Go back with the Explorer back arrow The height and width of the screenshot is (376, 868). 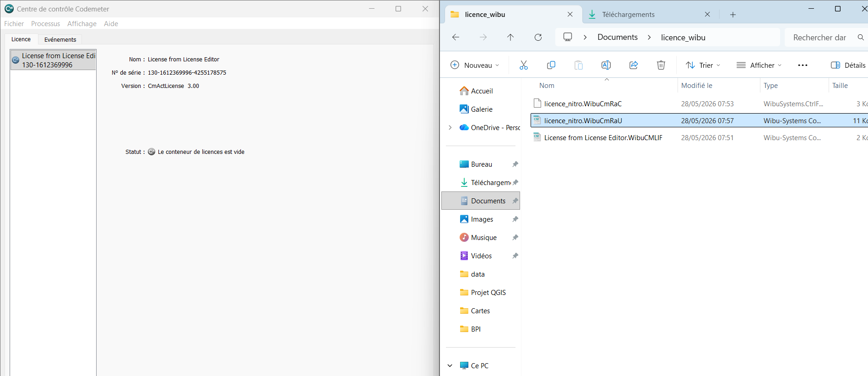coord(456,37)
